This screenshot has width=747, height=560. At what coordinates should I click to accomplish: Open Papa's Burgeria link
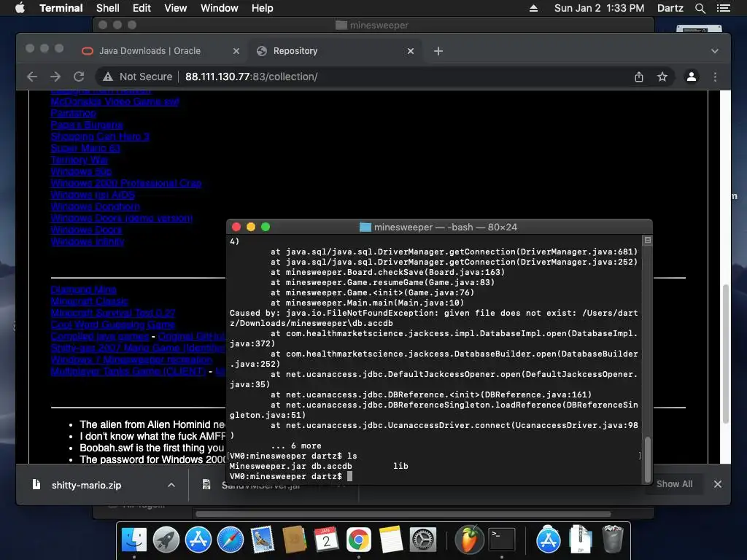coord(87,125)
